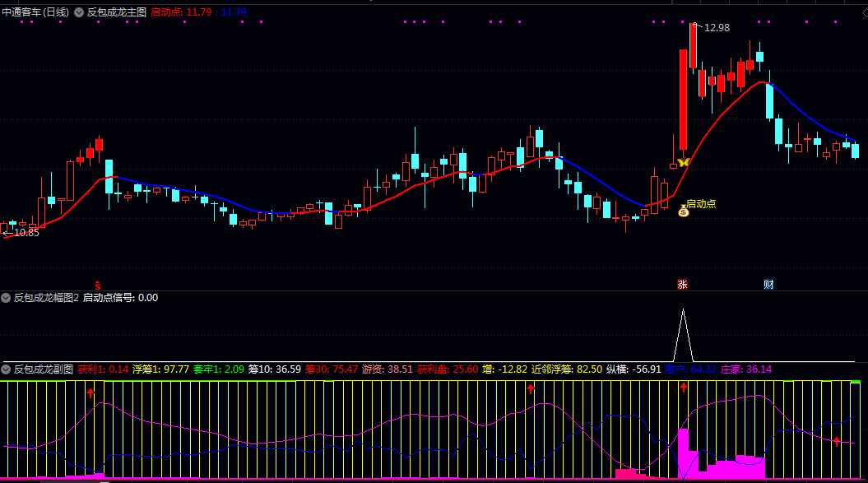This screenshot has height=483, width=868.
Task: Open the 反包成龙主图 indicator dropdown
Action: tap(80, 12)
